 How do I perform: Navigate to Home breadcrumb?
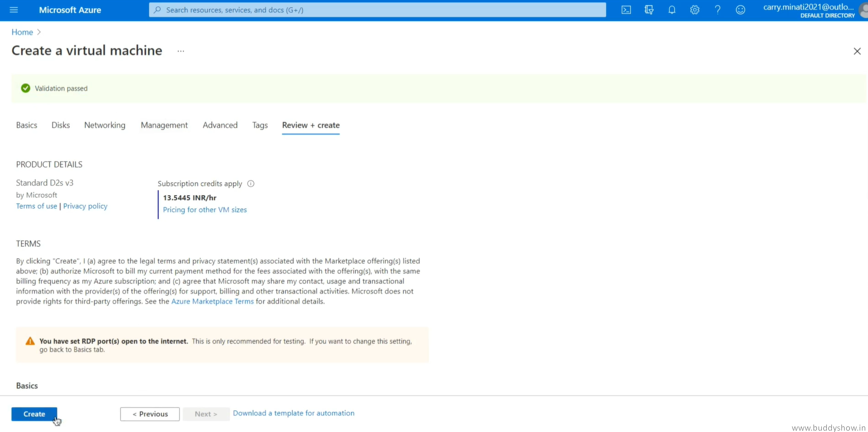click(22, 32)
